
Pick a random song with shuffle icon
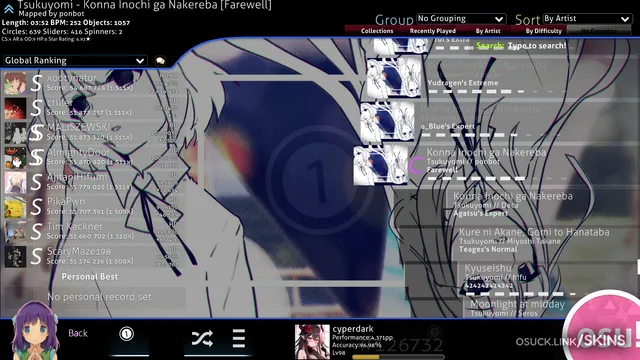[x=202, y=338]
